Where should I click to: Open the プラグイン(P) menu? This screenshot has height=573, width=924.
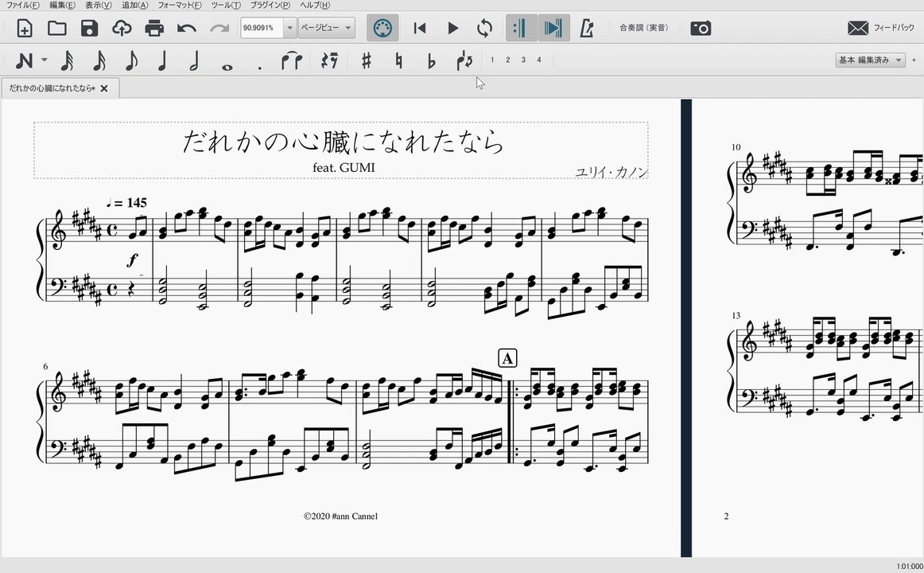tap(270, 5)
